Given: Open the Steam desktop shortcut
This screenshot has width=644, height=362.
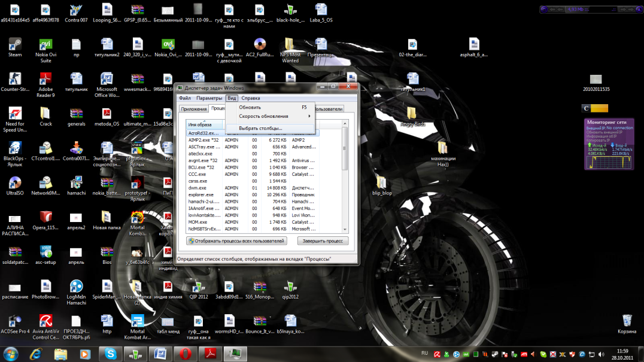Looking at the screenshot, I should coord(15,47).
